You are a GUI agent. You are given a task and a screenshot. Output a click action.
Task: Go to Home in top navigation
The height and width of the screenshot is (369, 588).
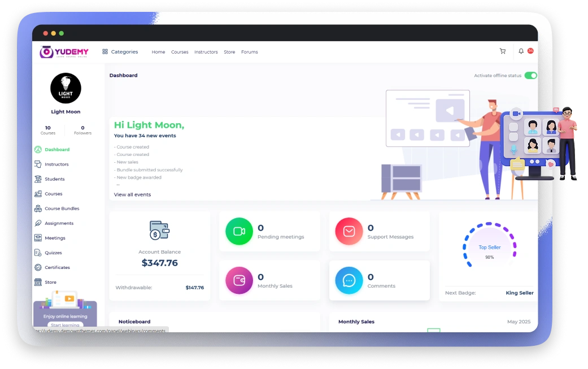pos(158,52)
